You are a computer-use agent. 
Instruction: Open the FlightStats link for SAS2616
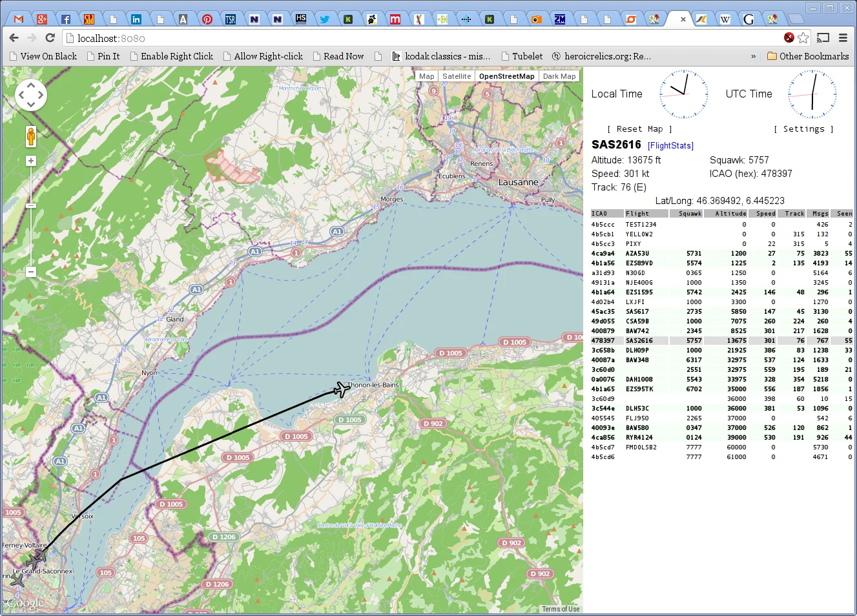tap(670, 146)
